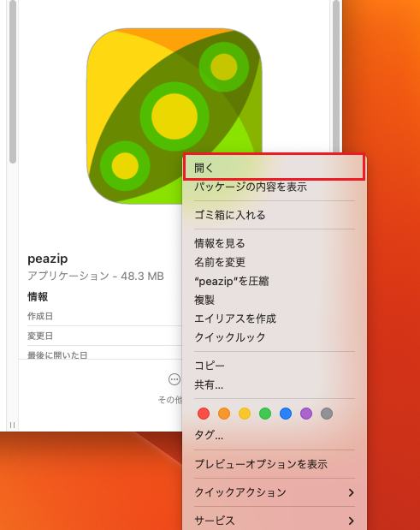Select 名前を変更 to rename
The image size is (420, 530).
(x=274, y=262)
